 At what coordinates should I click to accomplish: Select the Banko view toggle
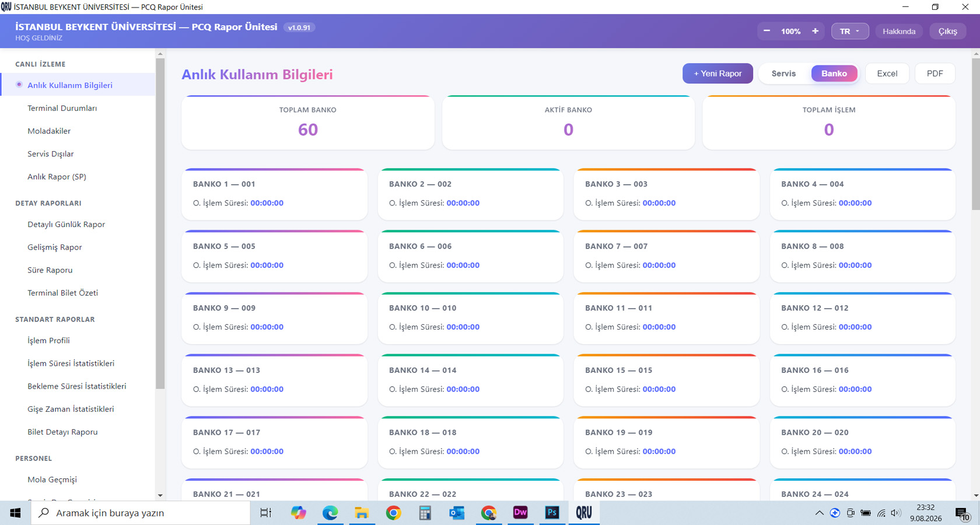click(x=834, y=73)
